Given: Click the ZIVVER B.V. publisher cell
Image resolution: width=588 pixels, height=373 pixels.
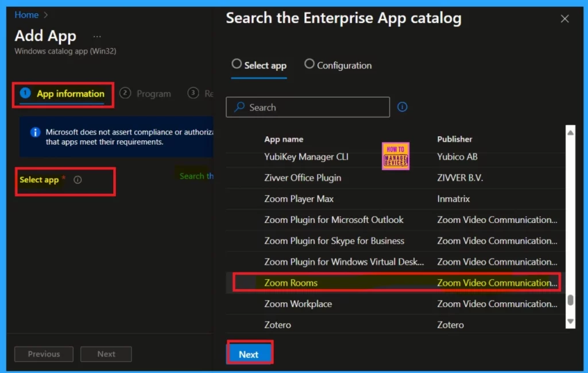Looking at the screenshot, I should pos(460,178).
